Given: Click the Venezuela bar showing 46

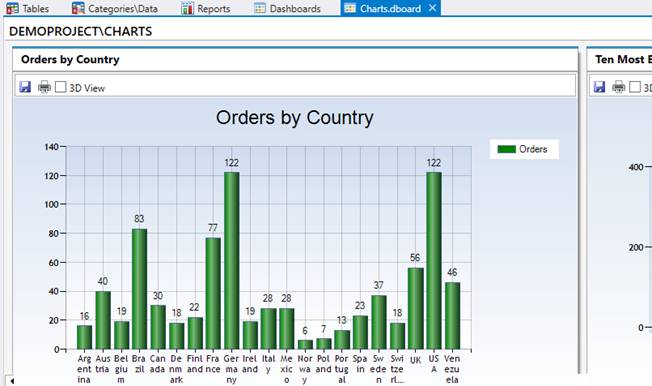Looking at the screenshot, I should point(452,316).
